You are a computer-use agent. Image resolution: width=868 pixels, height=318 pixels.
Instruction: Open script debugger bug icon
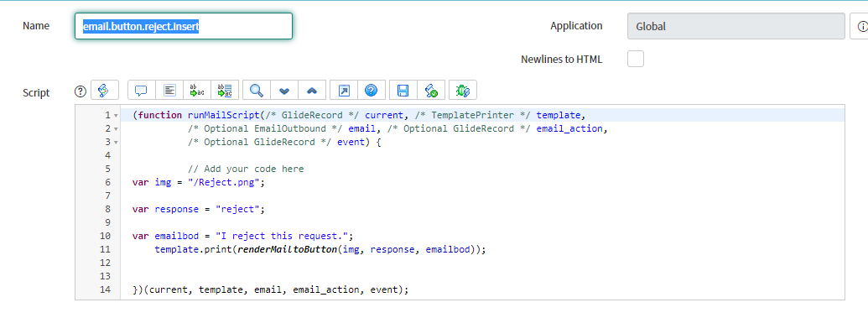tap(463, 91)
